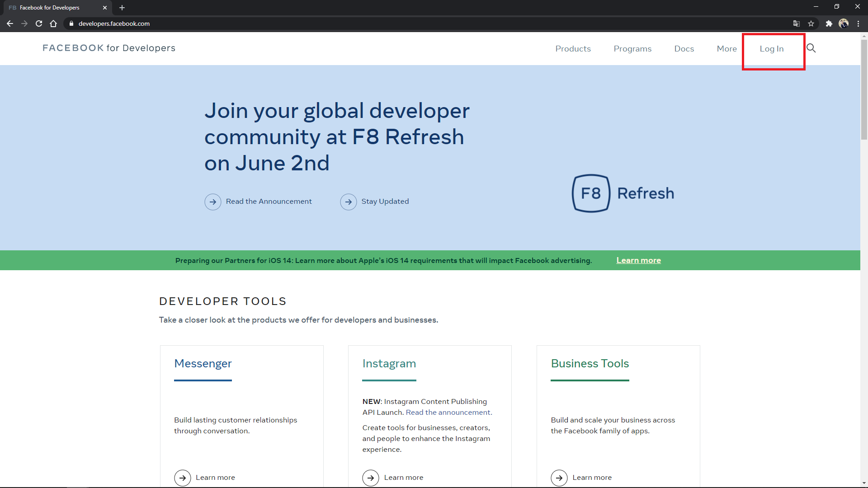
Task: Click the Business Tools card arrow icon
Action: [559, 478]
